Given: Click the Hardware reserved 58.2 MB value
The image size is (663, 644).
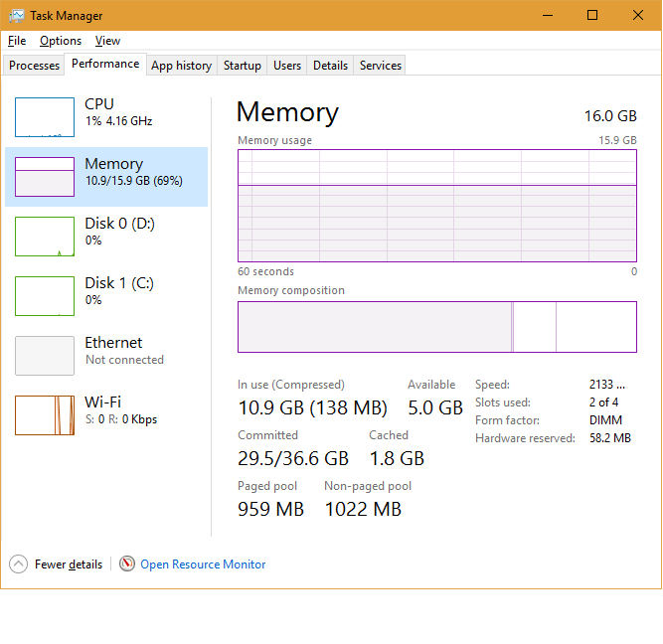Looking at the screenshot, I should (610, 438).
